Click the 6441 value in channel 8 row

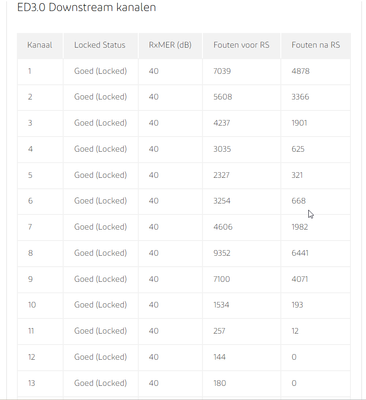pos(300,253)
